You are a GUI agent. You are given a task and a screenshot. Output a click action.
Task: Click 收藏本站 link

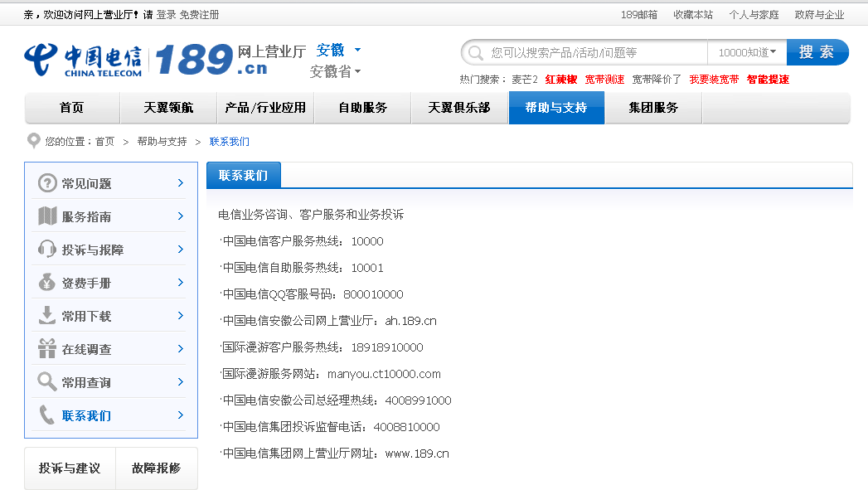(693, 15)
